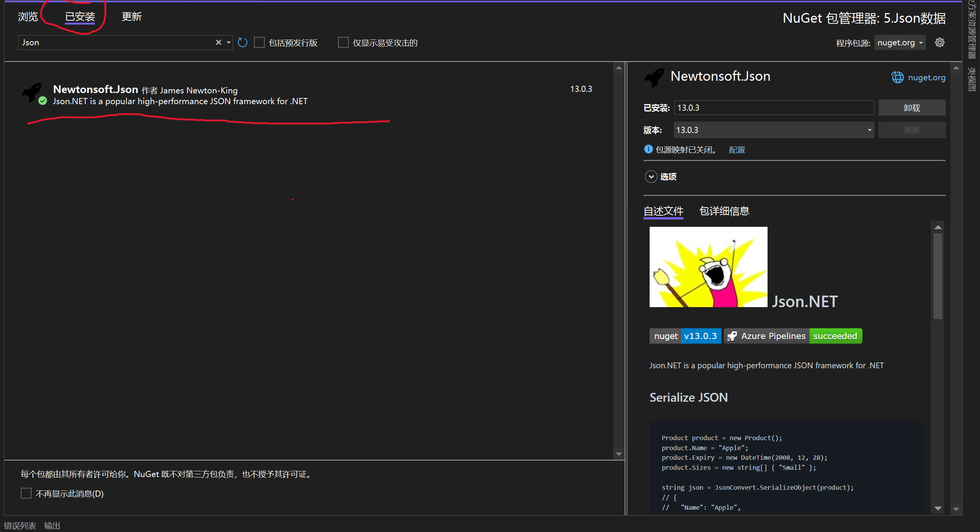The image size is (980, 532).
Task: Clear the Json search box text
Action: (218, 42)
